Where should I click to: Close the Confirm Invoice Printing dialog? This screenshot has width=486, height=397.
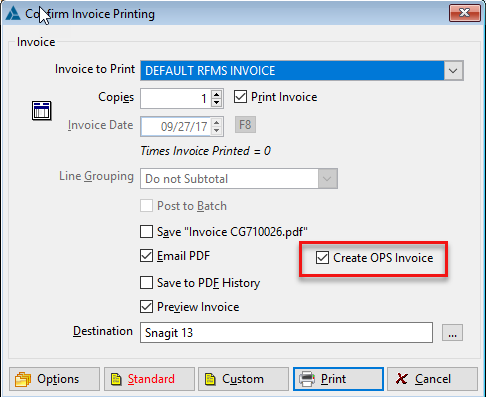coord(465,13)
